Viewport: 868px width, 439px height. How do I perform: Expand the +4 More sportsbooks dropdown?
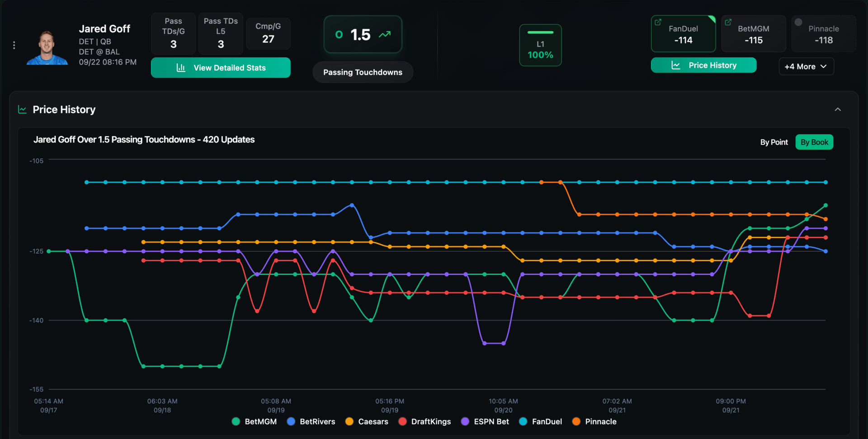coord(806,66)
